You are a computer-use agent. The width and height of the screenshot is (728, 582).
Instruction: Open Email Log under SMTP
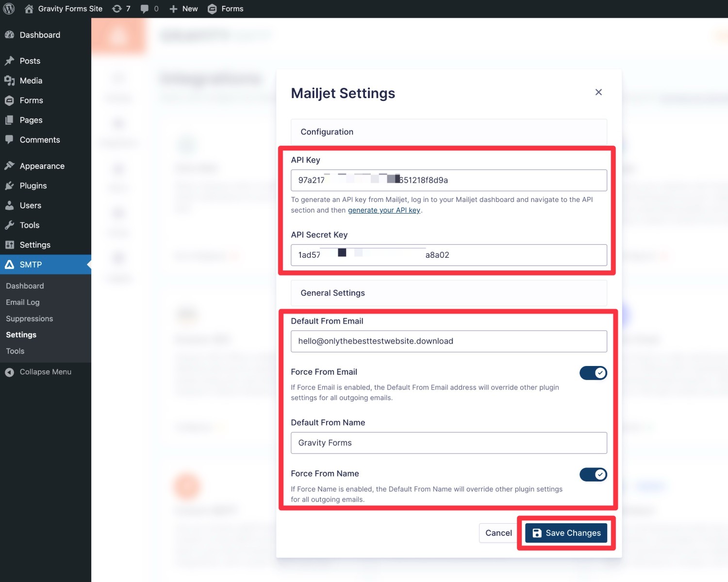point(23,302)
